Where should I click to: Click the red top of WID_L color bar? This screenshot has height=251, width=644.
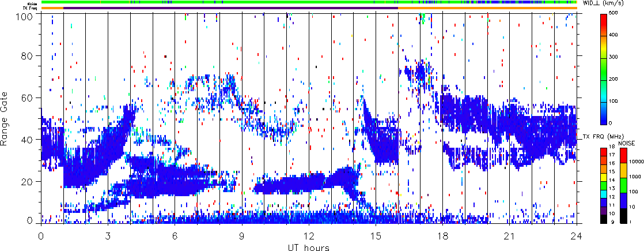coord(605,17)
